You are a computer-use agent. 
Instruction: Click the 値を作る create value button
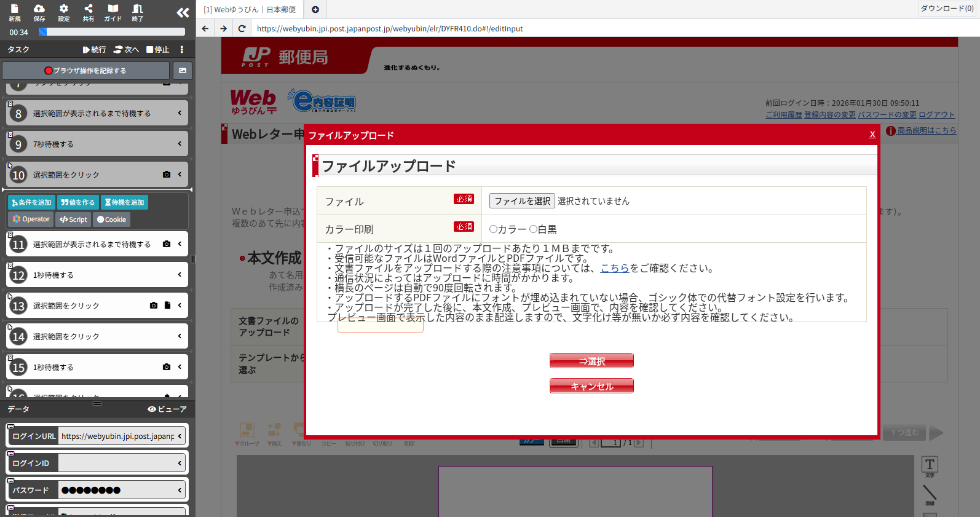point(77,202)
